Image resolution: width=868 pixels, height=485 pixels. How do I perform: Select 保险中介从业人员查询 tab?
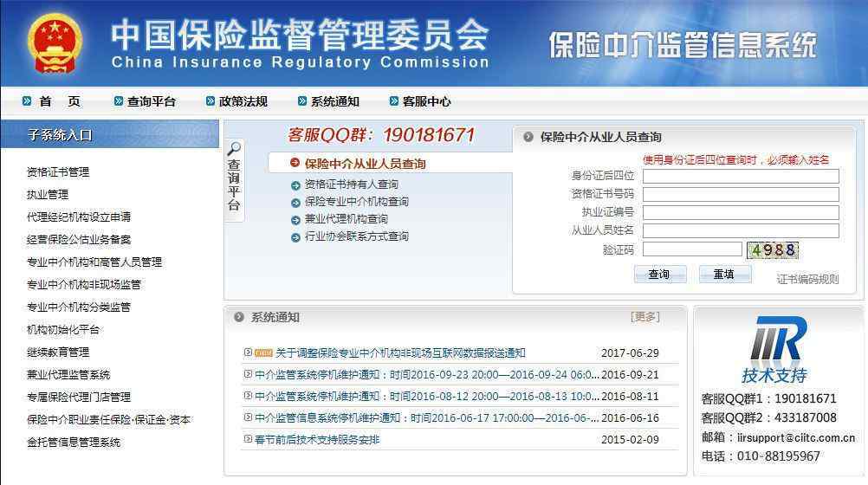365,164
